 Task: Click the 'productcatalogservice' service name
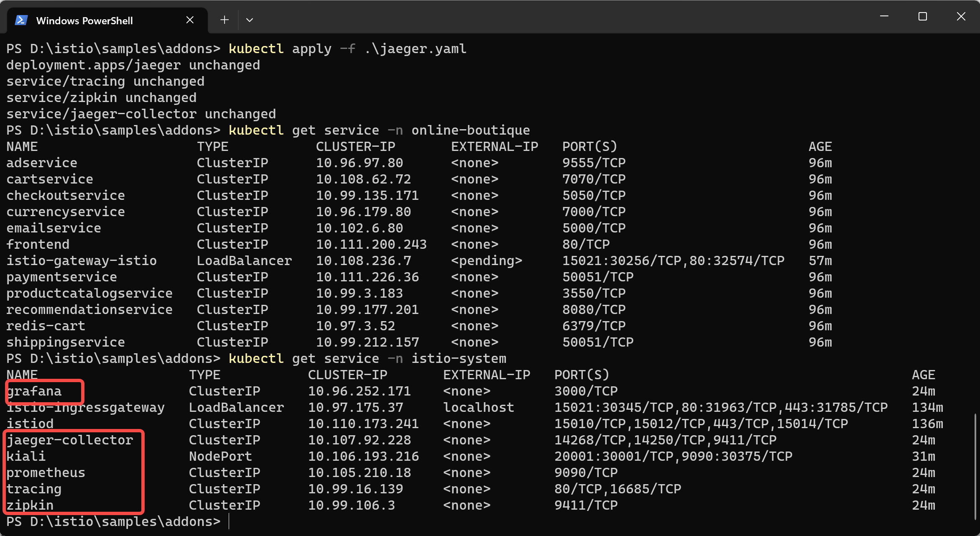click(x=89, y=294)
